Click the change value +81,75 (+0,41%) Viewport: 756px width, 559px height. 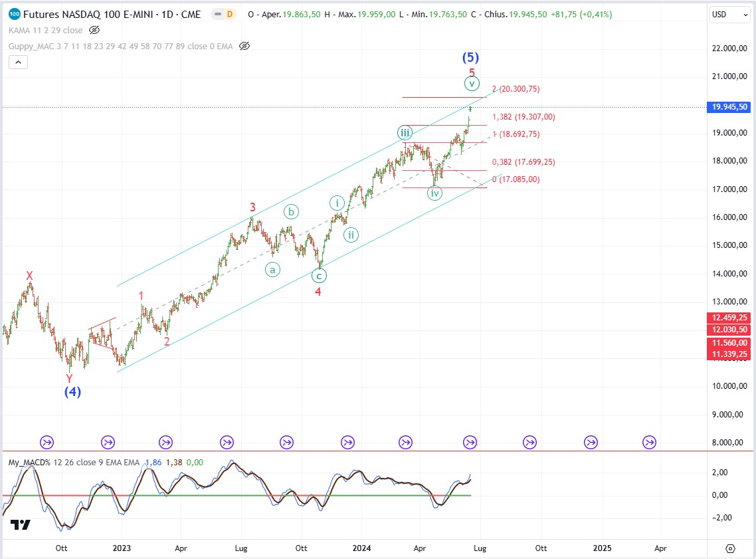(581, 15)
